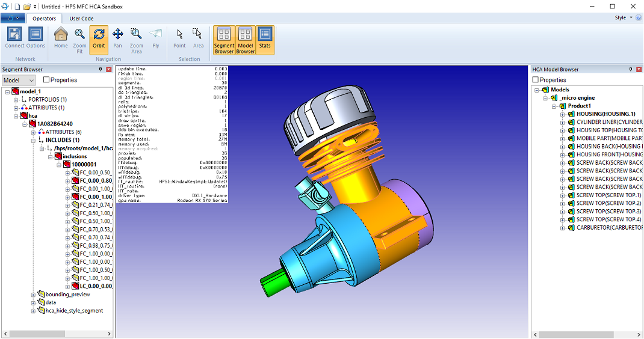
Task: Toggle the Stats display button
Action: pyautogui.click(x=265, y=38)
